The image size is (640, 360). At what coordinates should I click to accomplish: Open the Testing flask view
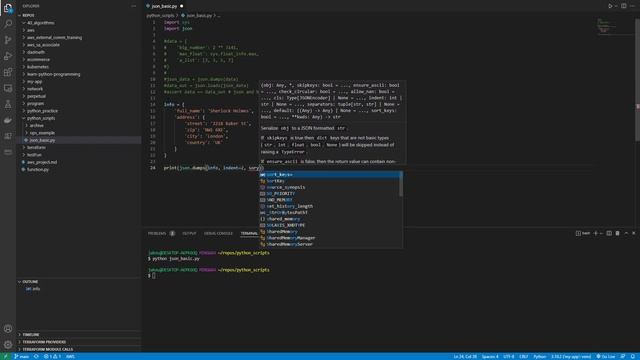point(8,104)
